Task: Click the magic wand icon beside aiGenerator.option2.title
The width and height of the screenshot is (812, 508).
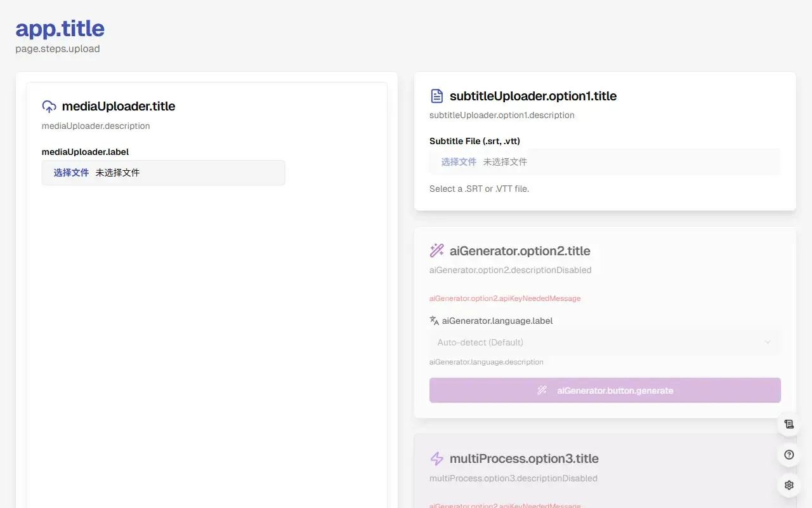Action: pos(436,251)
